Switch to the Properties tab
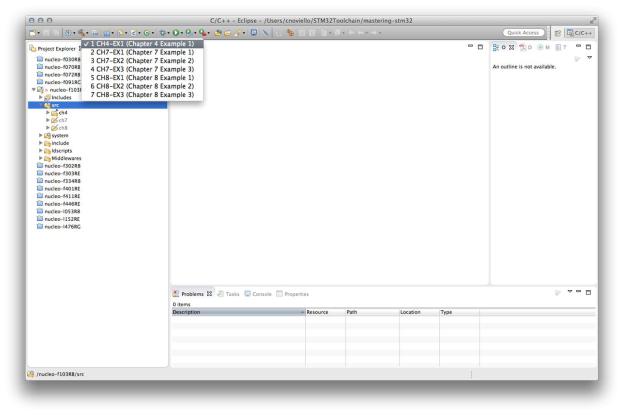624x416 pixels. 292,294
